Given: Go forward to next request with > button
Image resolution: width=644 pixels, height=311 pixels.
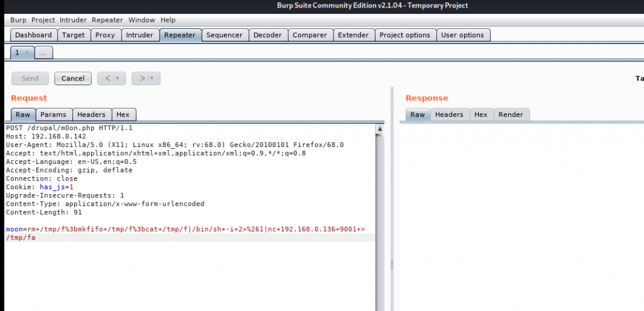Looking at the screenshot, I should 142,79.
